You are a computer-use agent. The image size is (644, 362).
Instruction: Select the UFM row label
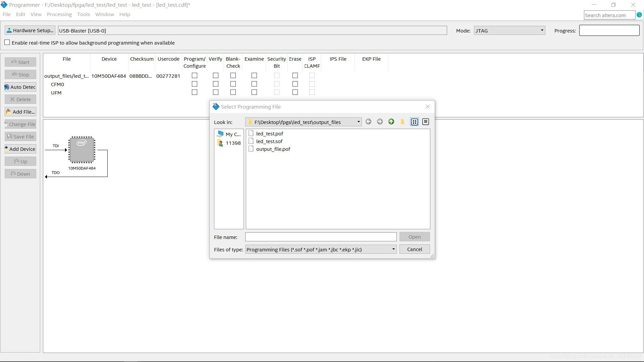(x=56, y=93)
